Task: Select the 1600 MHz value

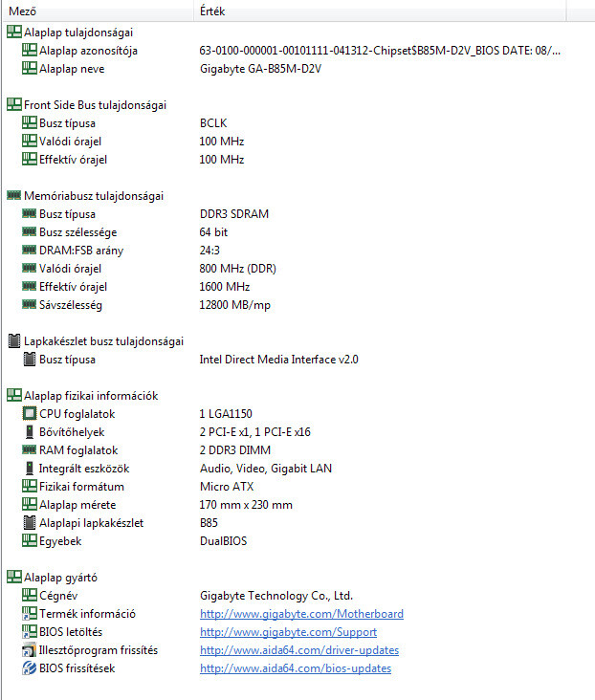Action: [x=224, y=287]
